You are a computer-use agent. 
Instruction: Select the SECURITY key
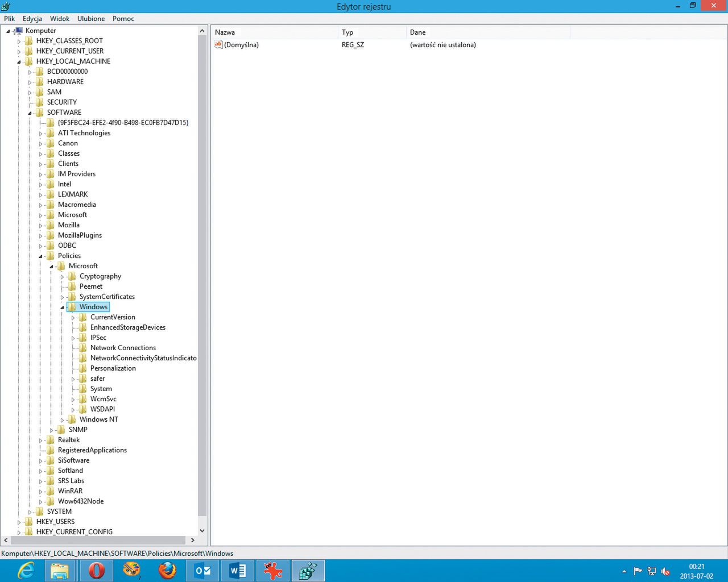click(x=62, y=102)
